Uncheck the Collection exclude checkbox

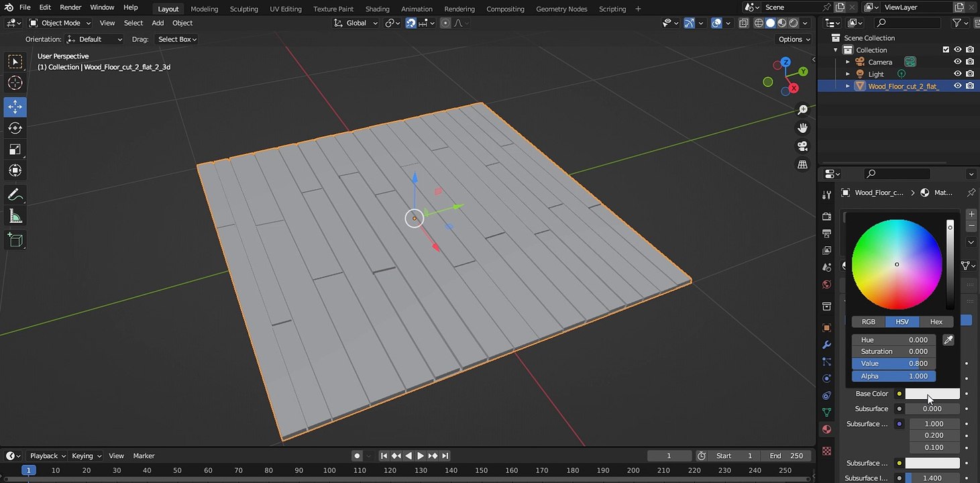946,50
